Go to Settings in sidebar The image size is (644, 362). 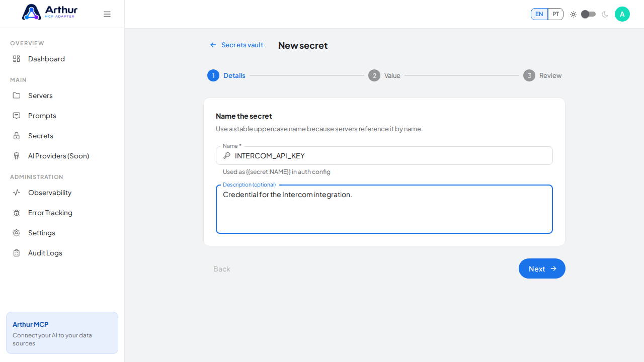(x=62, y=233)
